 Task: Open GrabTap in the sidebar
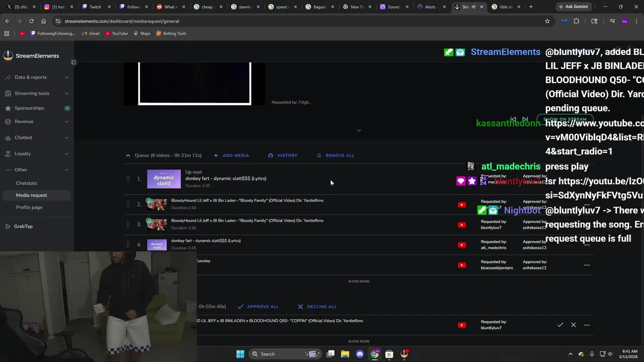tap(23, 226)
